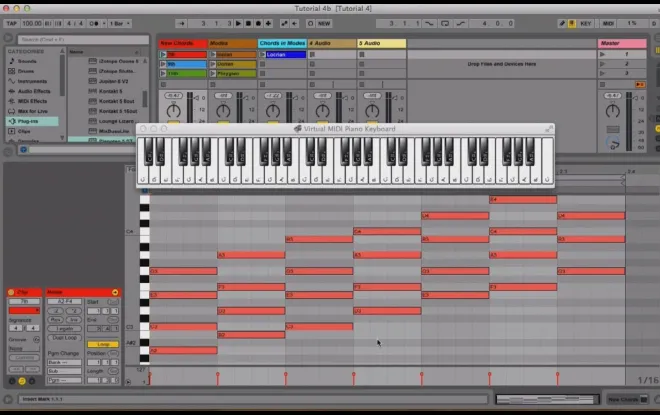Image resolution: width=660 pixels, height=415 pixels.
Task: Click the New Chords track pan knob
Action: [x=173, y=111]
